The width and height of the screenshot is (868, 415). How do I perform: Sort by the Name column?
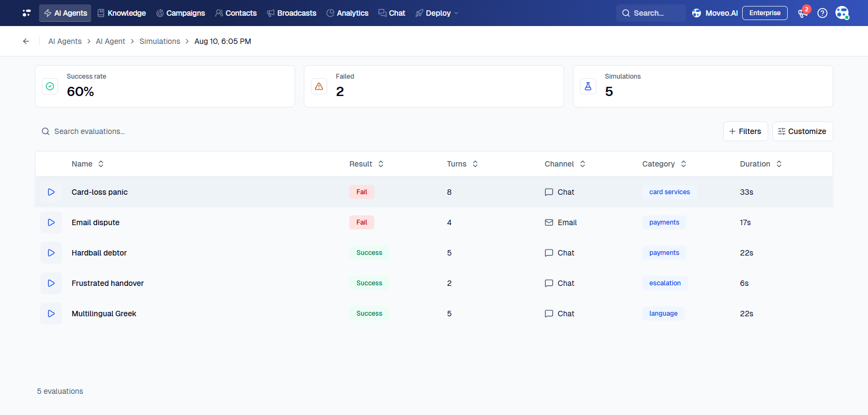(87, 164)
